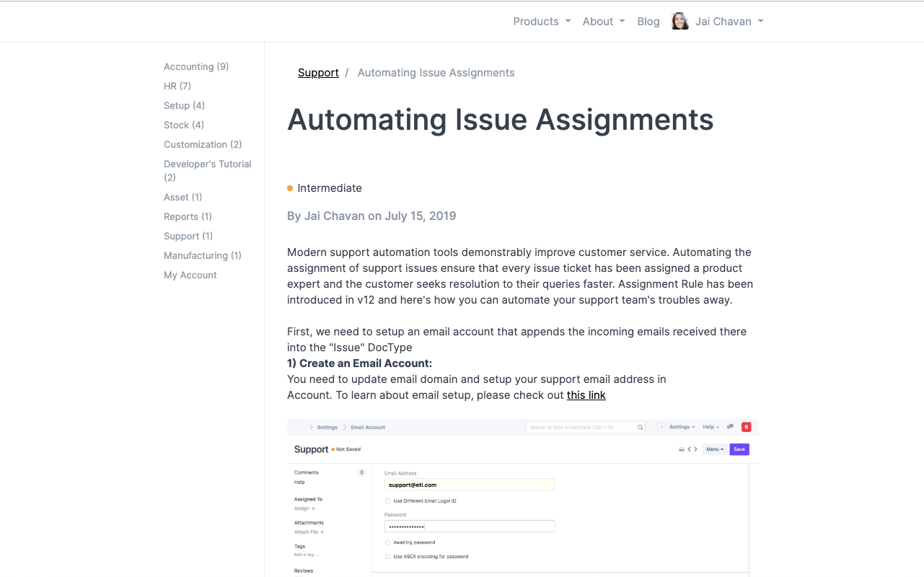Click the Email Address field with support@etl.com
Viewport: 924px width, 577px height.
[469, 485]
